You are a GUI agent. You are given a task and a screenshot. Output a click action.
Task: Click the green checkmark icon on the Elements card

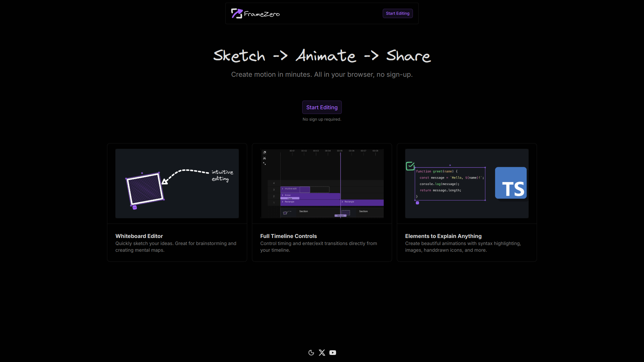pos(410,166)
